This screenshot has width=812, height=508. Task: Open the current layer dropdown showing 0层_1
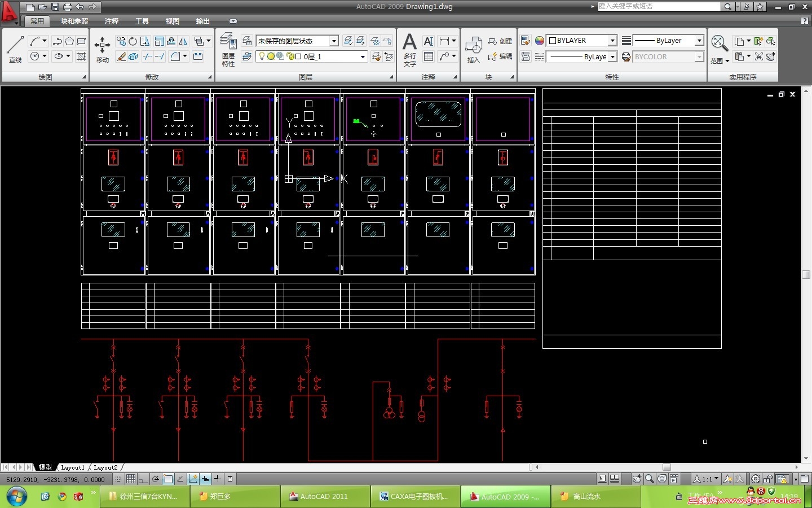[312, 56]
